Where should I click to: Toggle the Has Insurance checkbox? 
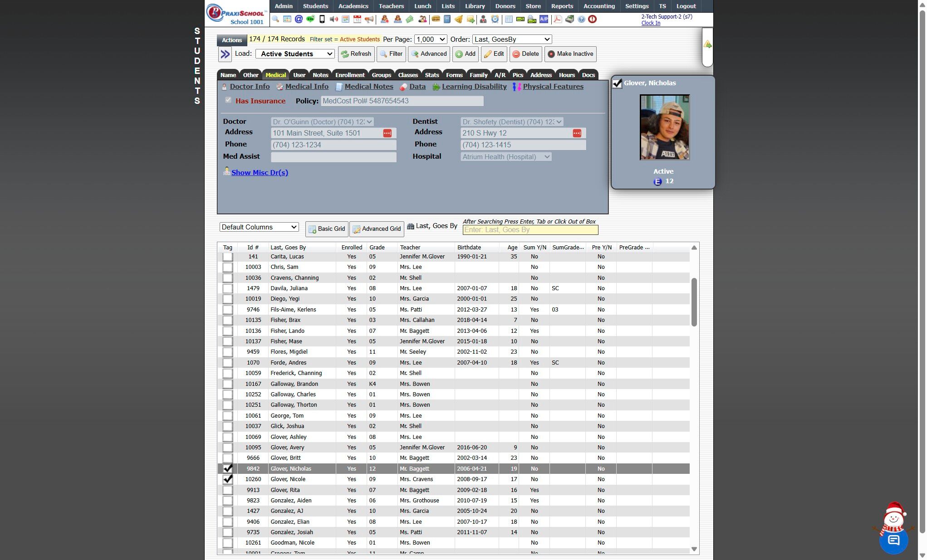(x=228, y=100)
